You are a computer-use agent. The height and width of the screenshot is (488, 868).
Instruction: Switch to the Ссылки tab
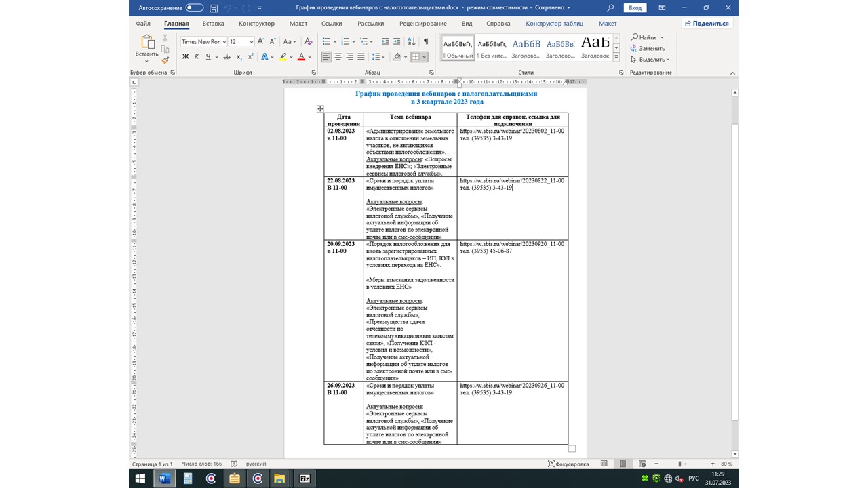pyautogui.click(x=332, y=24)
